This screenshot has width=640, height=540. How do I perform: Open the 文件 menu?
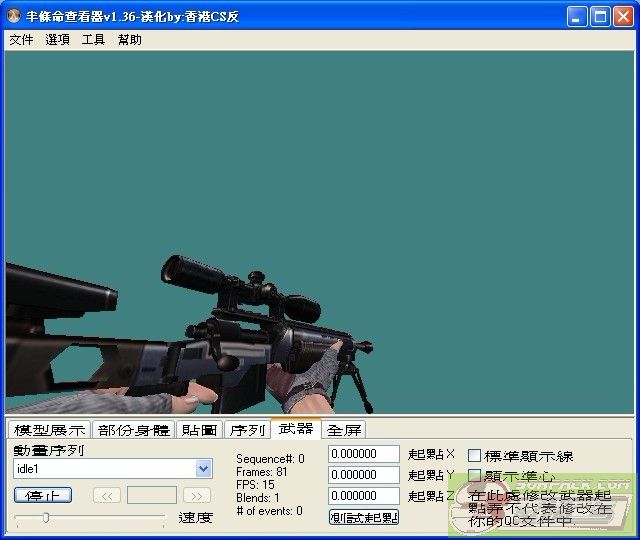click(21, 40)
